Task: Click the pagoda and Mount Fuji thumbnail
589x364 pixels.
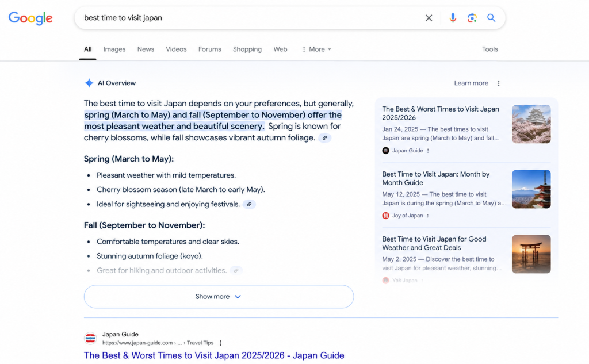Action: [531, 189]
